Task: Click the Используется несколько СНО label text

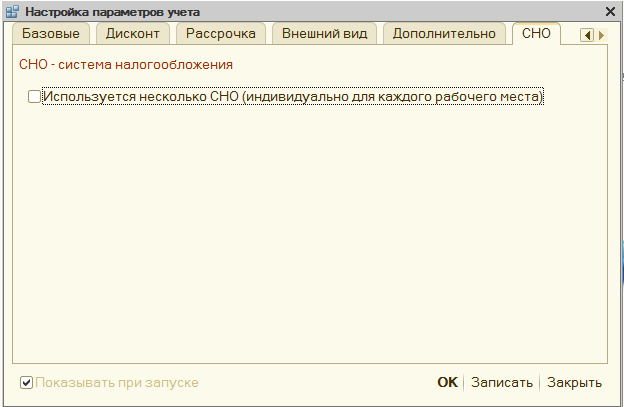Action: [x=293, y=97]
